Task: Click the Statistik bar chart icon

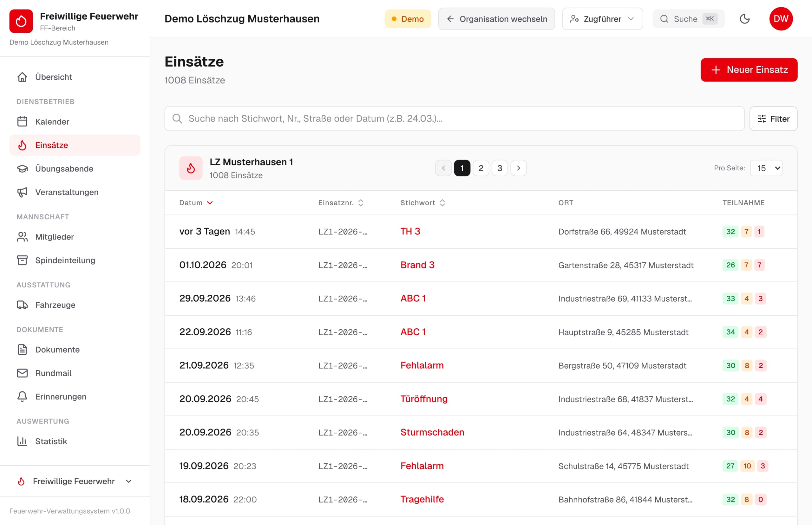Action: (x=23, y=442)
